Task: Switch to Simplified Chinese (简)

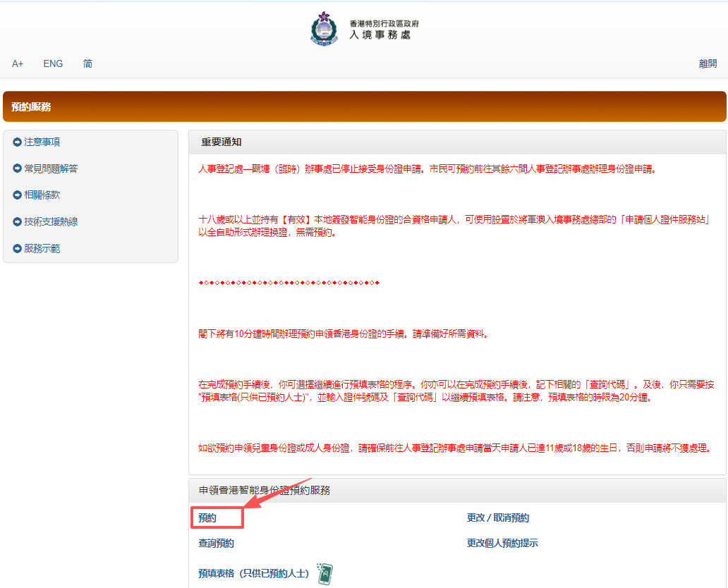Action: tap(87, 63)
